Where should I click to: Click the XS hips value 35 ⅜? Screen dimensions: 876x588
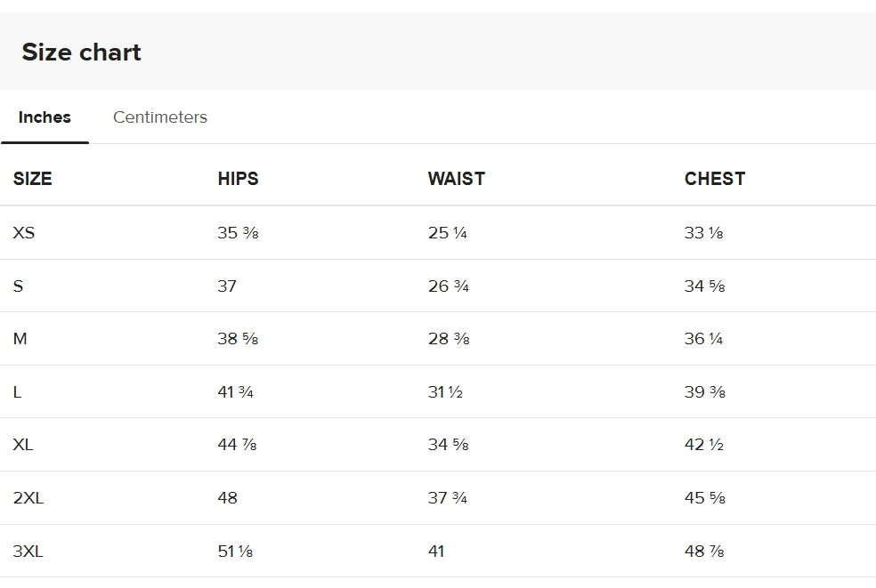click(238, 232)
